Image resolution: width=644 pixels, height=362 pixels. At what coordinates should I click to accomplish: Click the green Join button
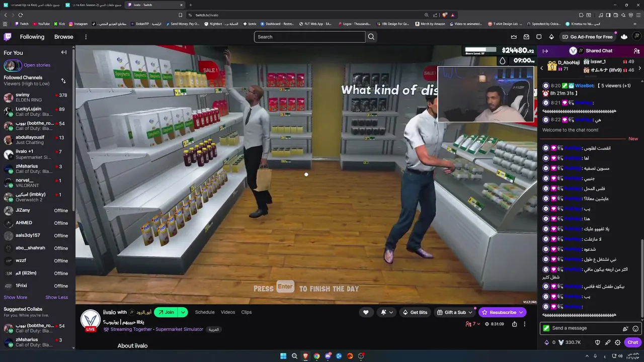click(x=166, y=312)
